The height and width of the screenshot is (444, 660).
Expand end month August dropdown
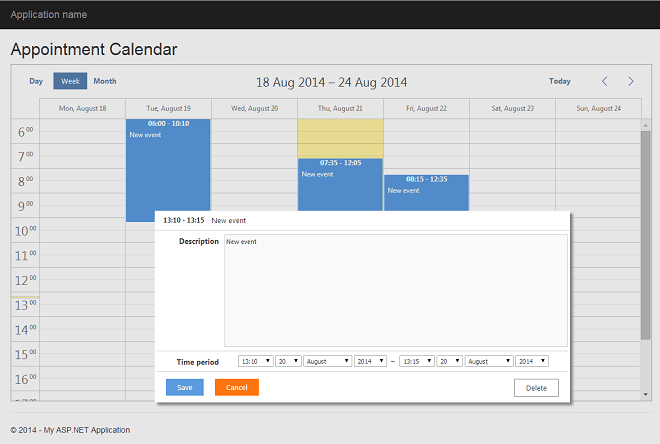(489, 361)
